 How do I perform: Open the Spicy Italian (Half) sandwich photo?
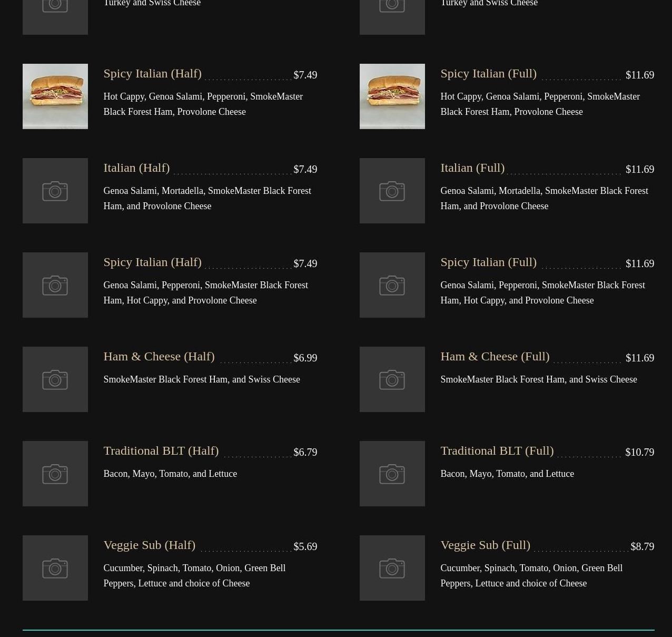pos(55,96)
